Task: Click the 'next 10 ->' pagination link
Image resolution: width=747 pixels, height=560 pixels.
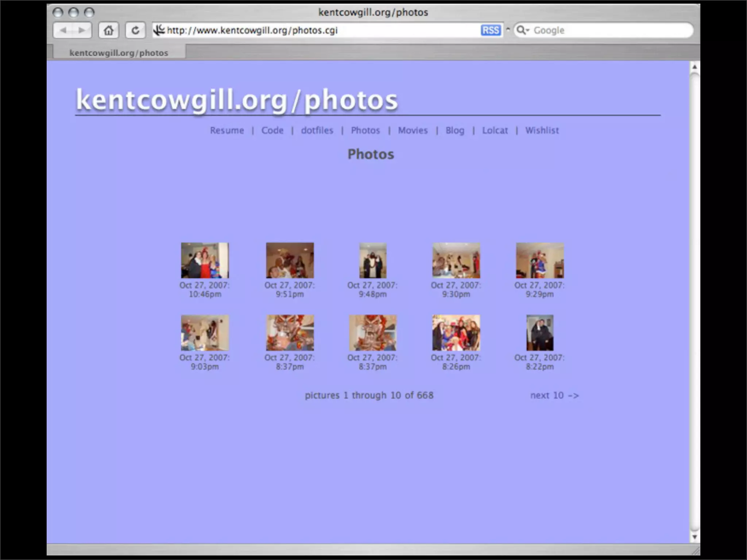Action: point(554,395)
